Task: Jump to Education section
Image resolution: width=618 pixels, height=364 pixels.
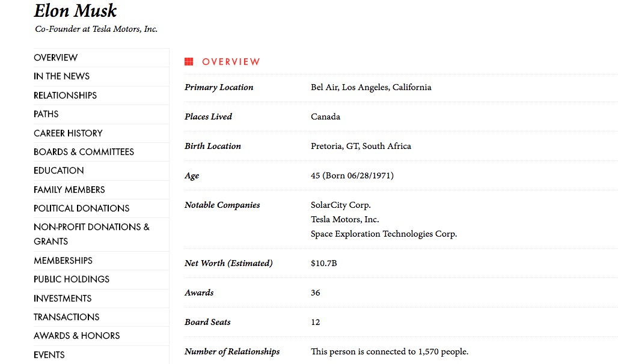Action: coord(59,171)
